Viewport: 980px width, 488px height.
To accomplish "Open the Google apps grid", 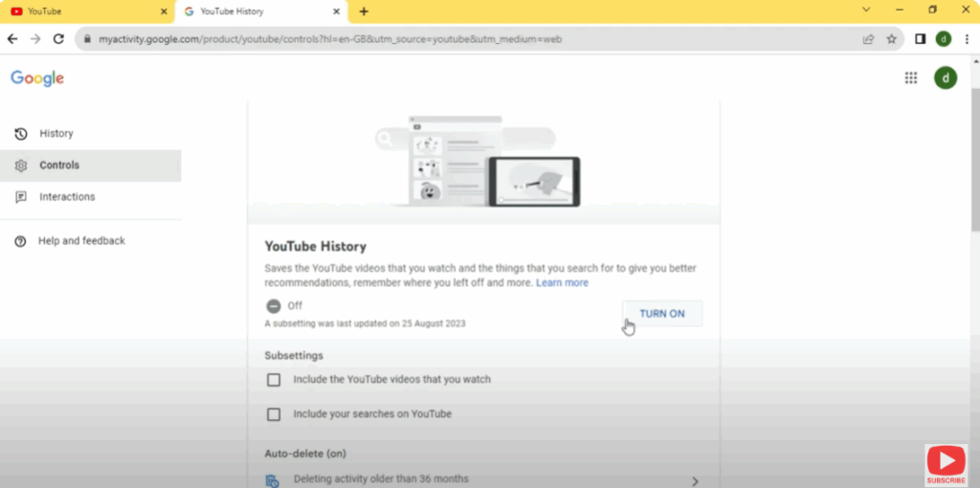I will click(x=911, y=78).
